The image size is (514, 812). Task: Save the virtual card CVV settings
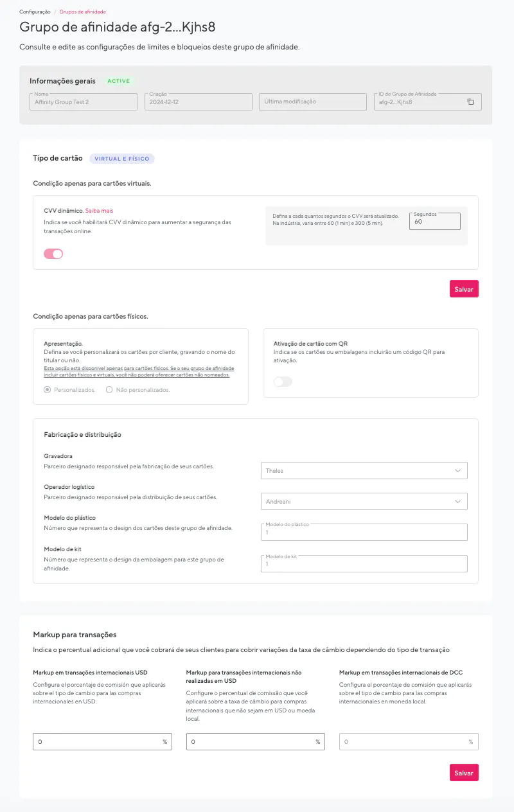464,289
